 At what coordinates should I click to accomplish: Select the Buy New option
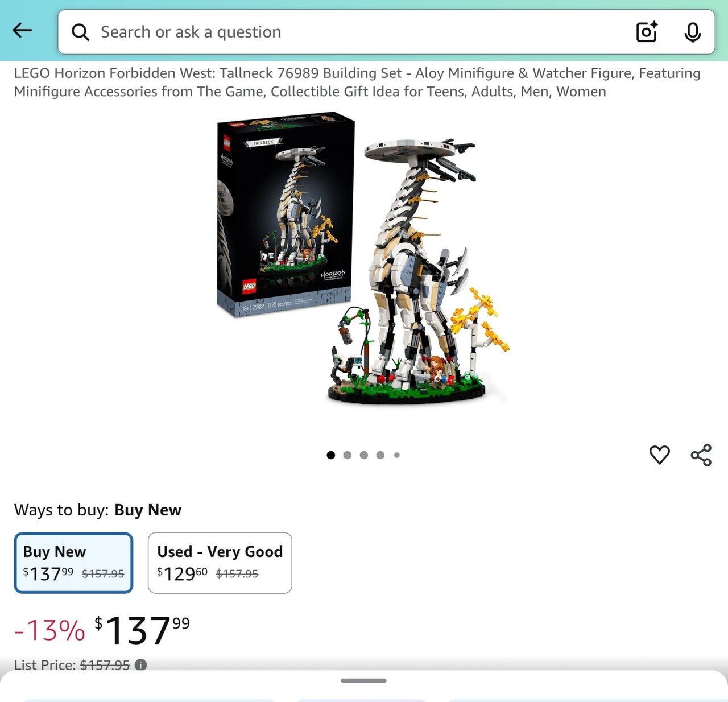(x=73, y=563)
